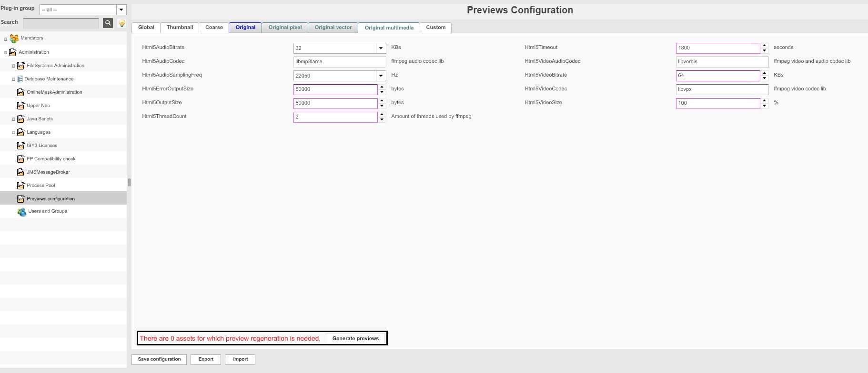Decrease Html5OutputSize with down arrow

382,106
